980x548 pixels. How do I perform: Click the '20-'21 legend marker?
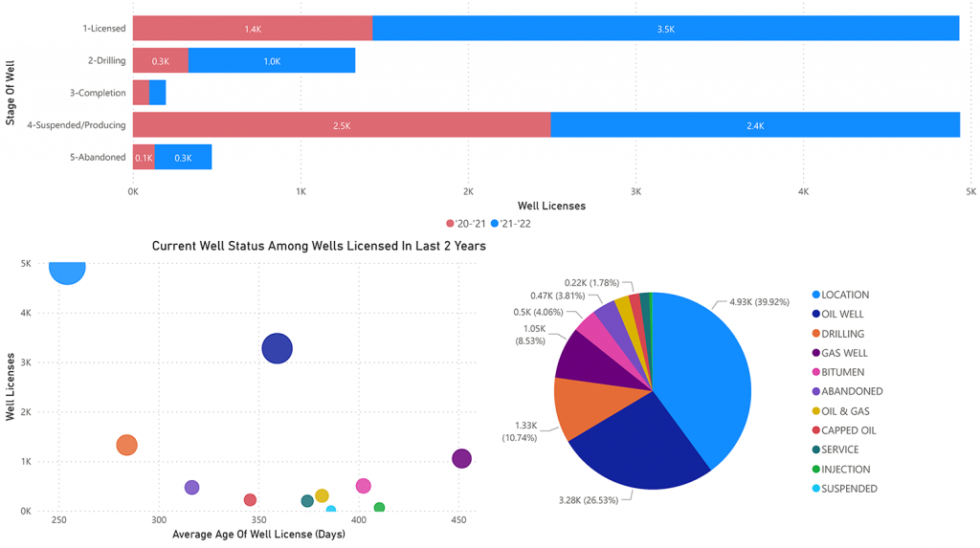pos(450,224)
